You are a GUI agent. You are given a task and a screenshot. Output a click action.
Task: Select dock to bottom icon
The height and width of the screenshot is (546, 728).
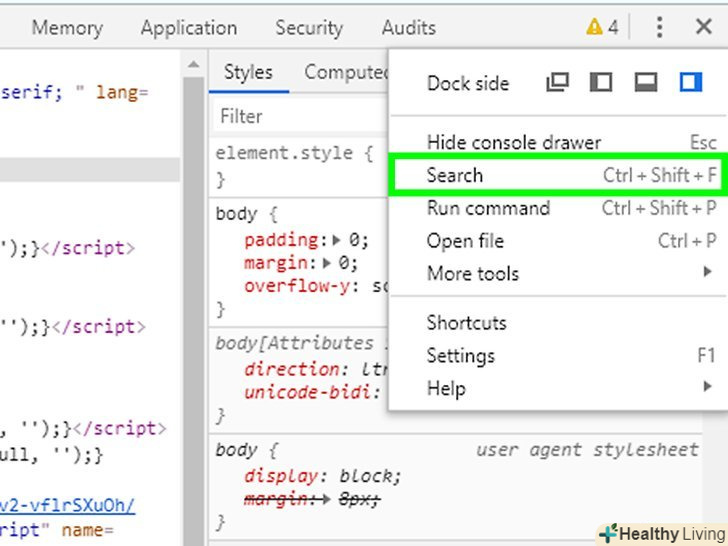(x=646, y=83)
